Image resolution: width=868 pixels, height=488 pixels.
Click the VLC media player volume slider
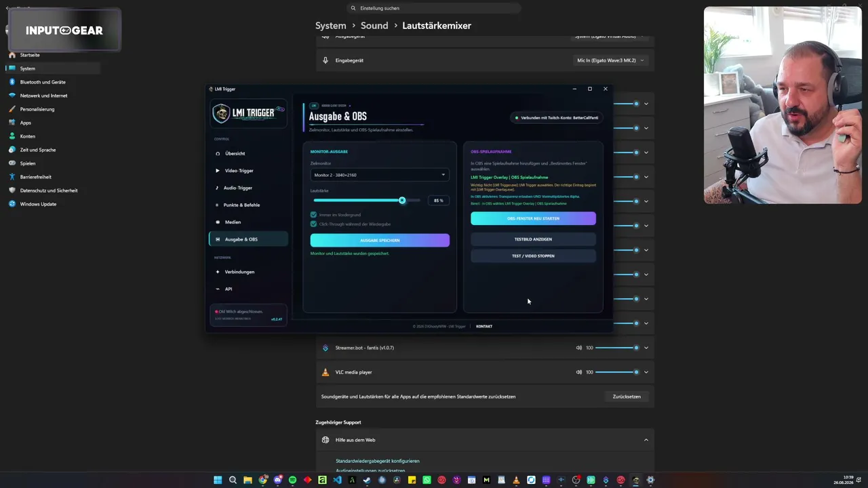[x=617, y=372]
